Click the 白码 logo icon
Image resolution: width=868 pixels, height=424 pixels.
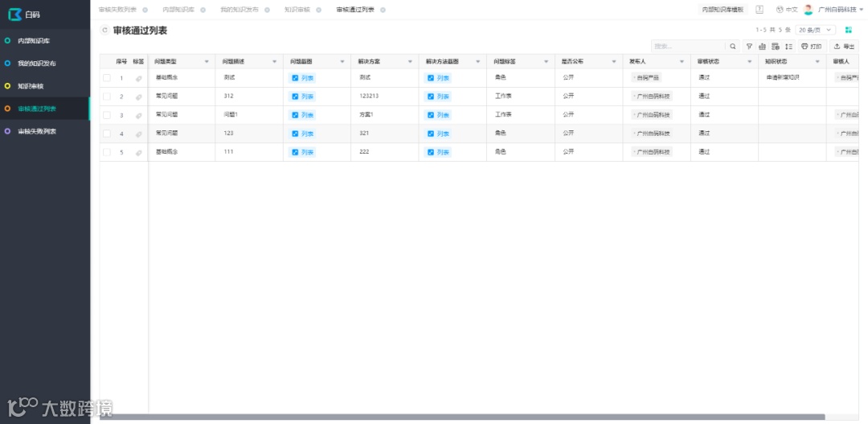pyautogui.click(x=15, y=14)
